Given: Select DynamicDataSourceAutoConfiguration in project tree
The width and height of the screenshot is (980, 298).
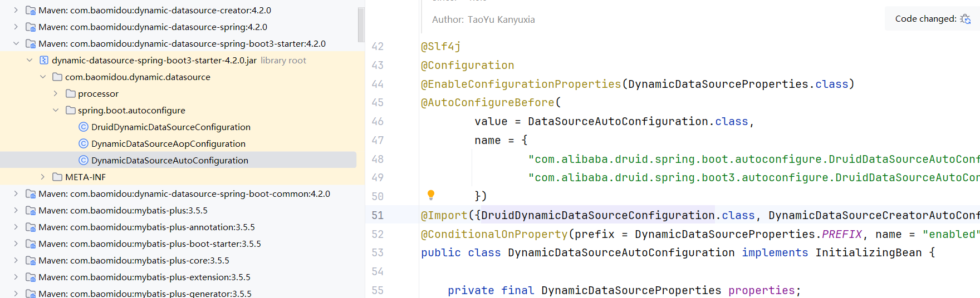Looking at the screenshot, I should [x=170, y=160].
